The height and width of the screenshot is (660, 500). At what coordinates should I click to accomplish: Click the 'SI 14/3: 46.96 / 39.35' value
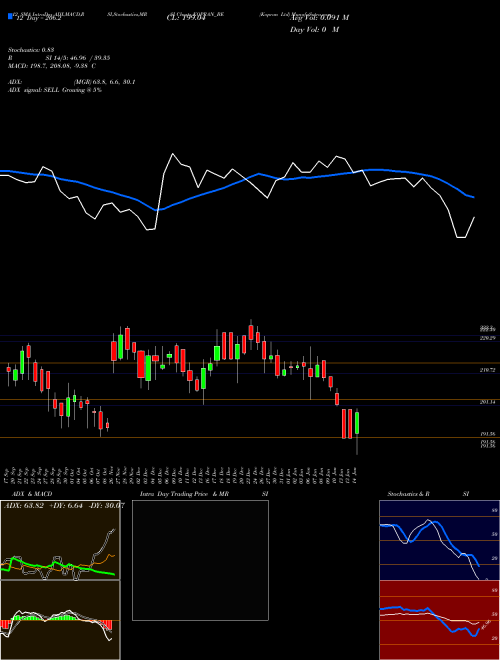click(78, 58)
